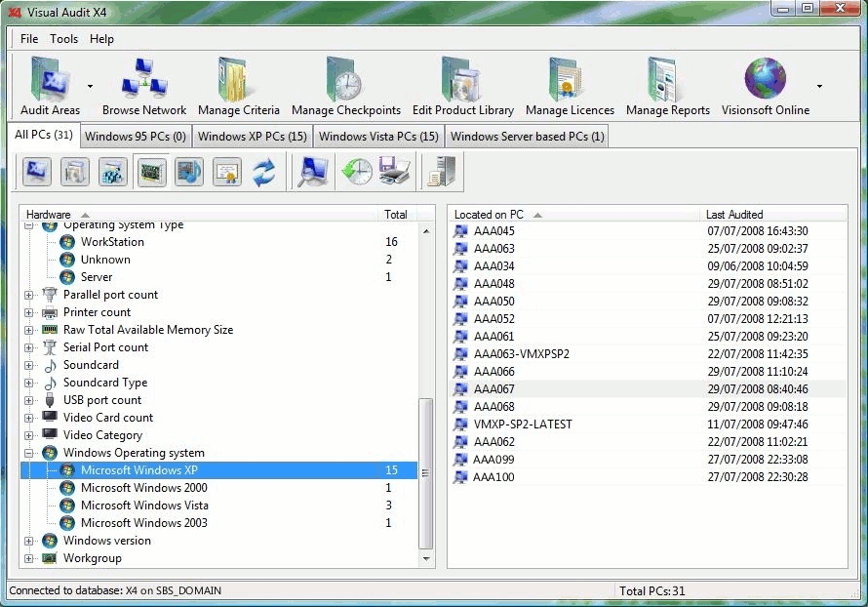Viewport: 868px width, 607px height.
Task: Open dropdown arrow next to Visionsoft Online
Action: pos(819,87)
